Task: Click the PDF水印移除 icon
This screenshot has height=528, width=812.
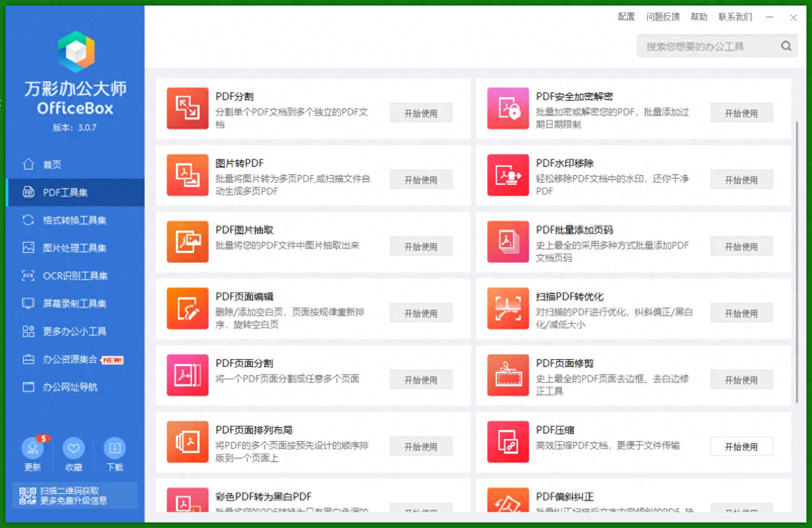Action: tap(508, 175)
